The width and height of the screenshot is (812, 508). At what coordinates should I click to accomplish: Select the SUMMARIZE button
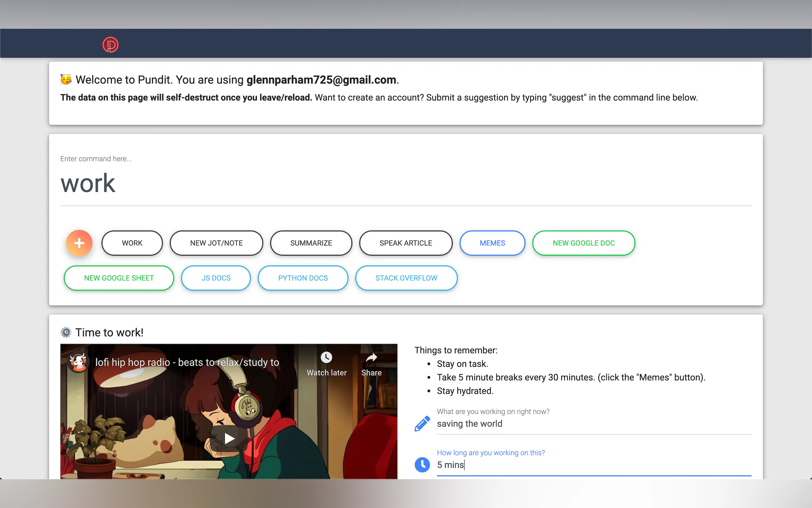[311, 243]
